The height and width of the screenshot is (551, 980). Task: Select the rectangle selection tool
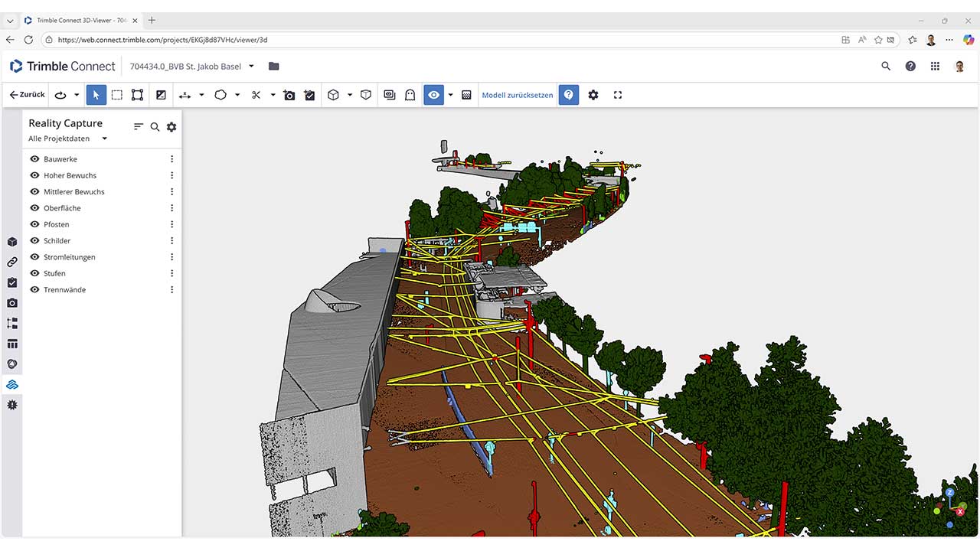click(x=116, y=95)
